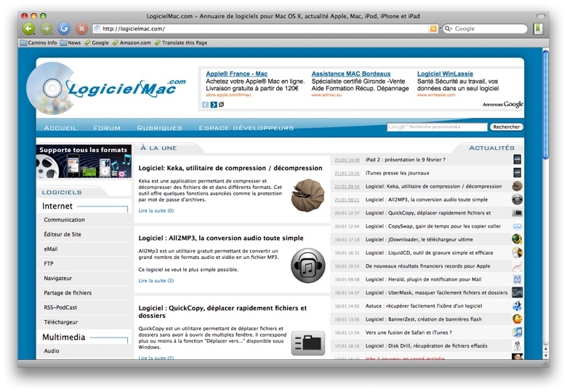Open news jDownloader, le téléchargeur ultime

pyautogui.click(x=419, y=239)
